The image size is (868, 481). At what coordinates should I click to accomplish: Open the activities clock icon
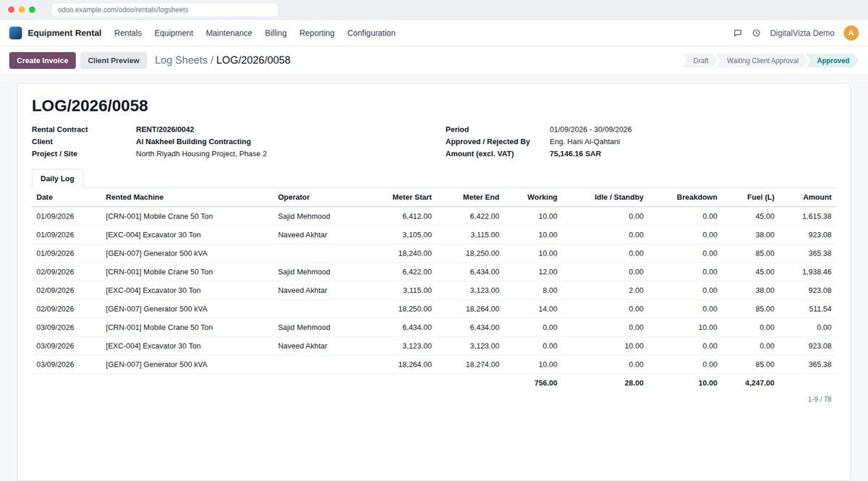[757, 33]
